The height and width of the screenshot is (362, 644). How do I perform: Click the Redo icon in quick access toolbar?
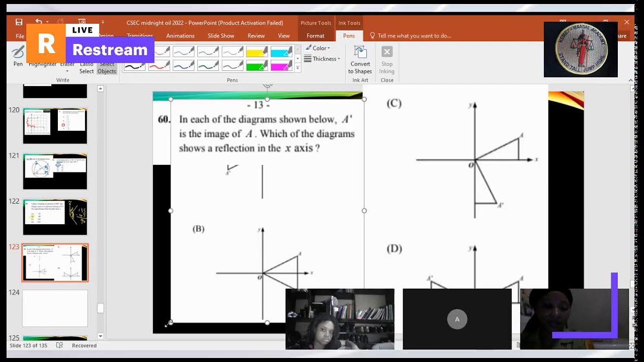[x=61, y=22]
